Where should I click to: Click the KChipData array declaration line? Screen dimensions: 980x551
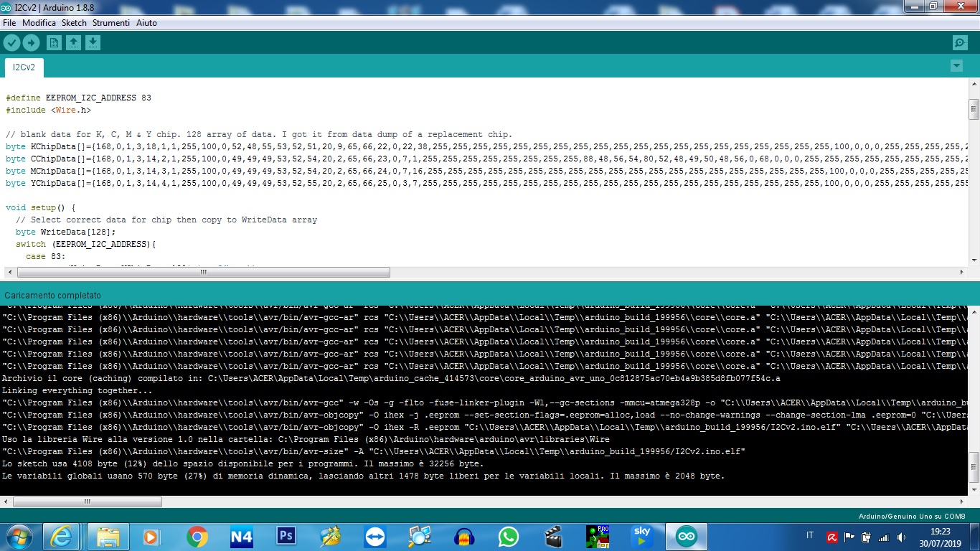486,146
